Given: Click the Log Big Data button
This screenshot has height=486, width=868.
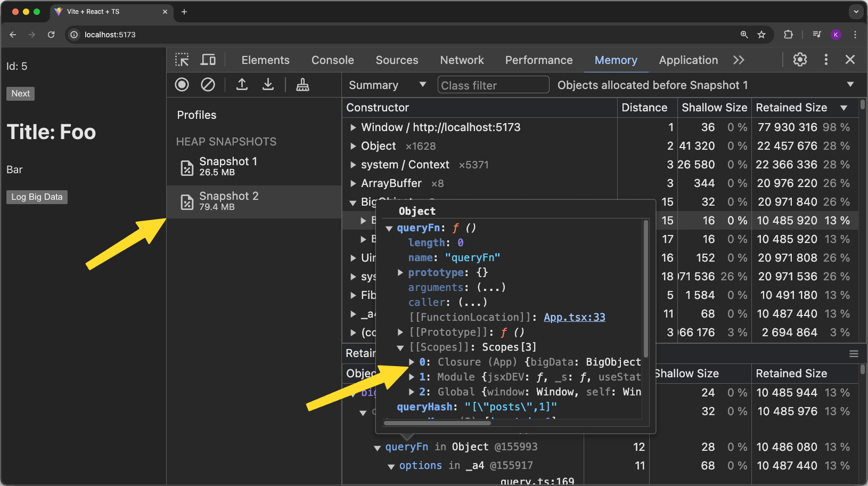Looking at the screenshot, I should 37,197.
